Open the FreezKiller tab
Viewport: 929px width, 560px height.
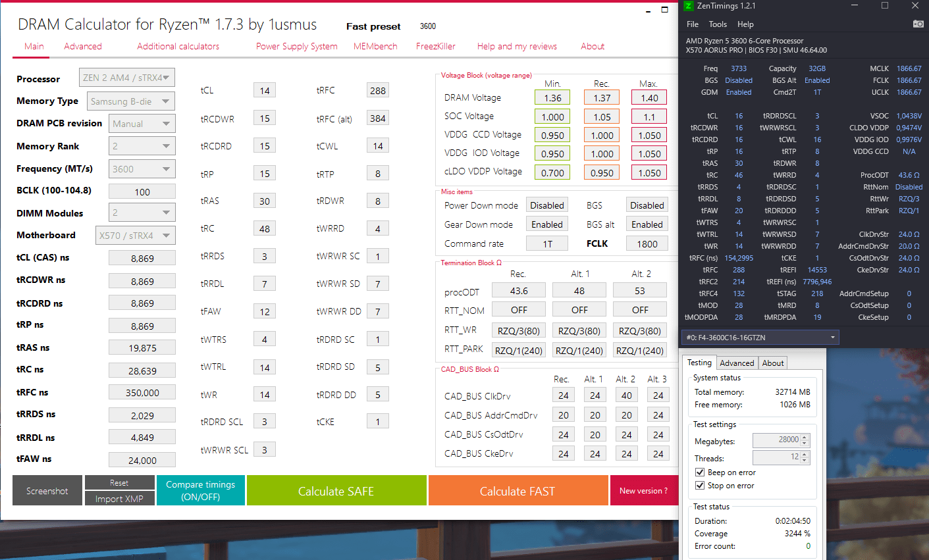[x=436, y=46]
